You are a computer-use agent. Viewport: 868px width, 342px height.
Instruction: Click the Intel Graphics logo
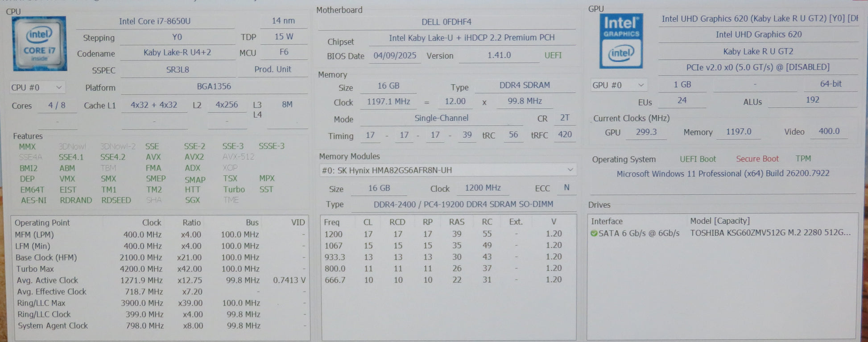(620, 41)
